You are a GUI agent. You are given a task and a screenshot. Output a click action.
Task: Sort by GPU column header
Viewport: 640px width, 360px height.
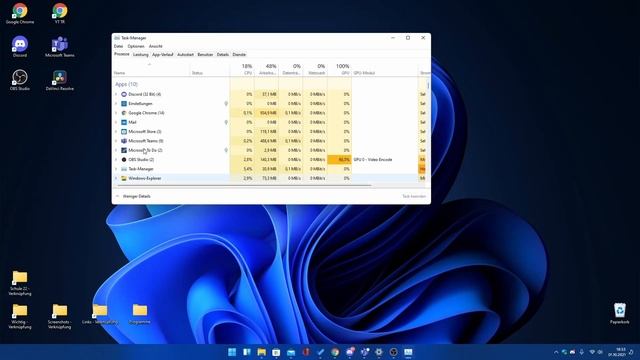[x=340, y=69]
